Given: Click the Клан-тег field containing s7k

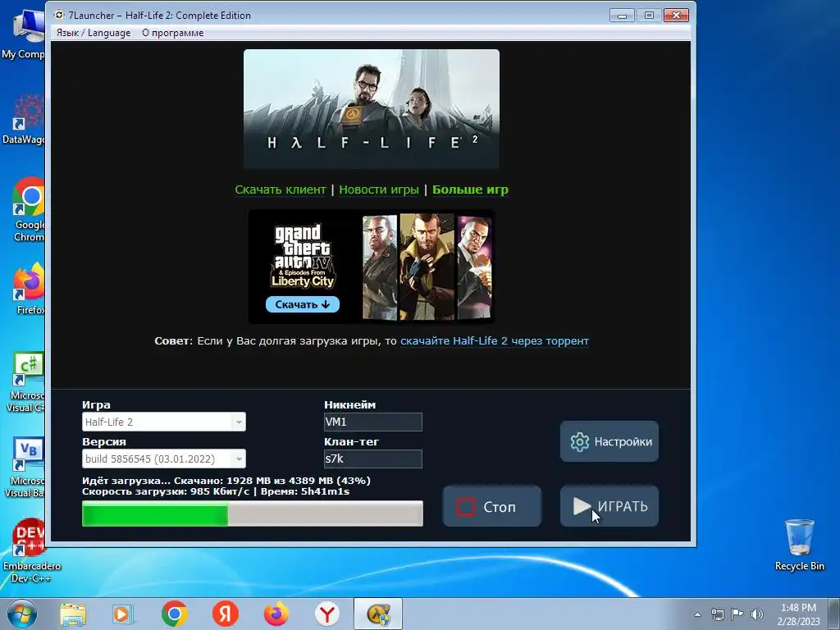Looking at the screenshot, I should [x=373, y=459].
